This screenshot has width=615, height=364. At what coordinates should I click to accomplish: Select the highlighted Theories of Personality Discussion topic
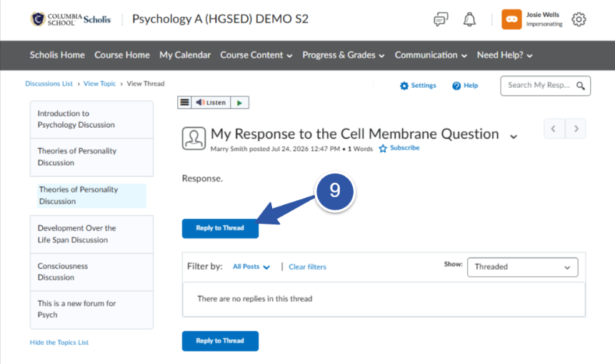pos(91,196)
